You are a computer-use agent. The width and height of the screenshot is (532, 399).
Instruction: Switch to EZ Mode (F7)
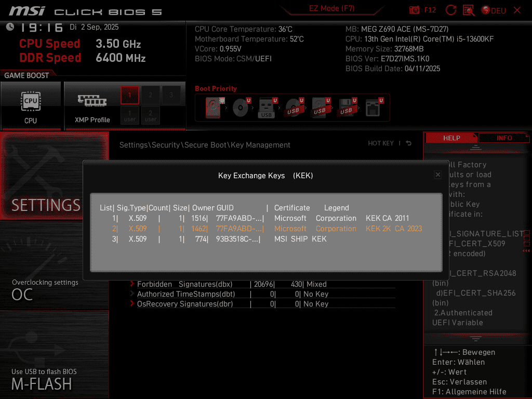point(331,8)
